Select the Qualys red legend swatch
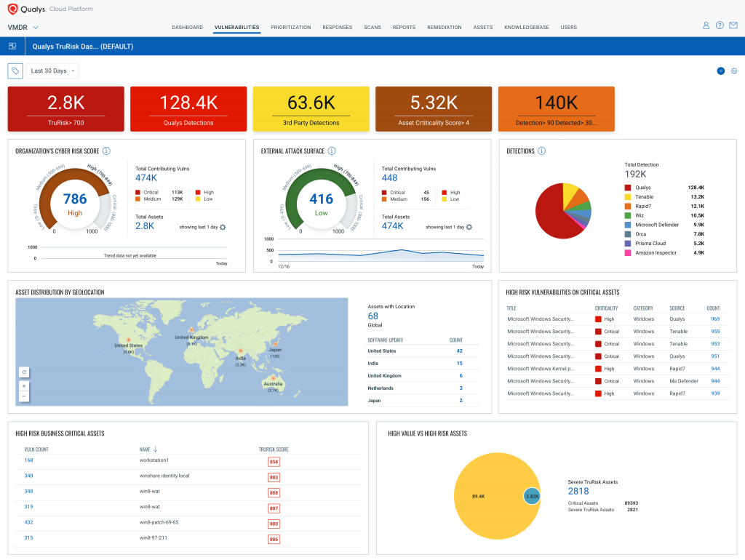Image resolution: width=745 pixels, height=560 pixels. pyautogui.click(x=627, y=188)
